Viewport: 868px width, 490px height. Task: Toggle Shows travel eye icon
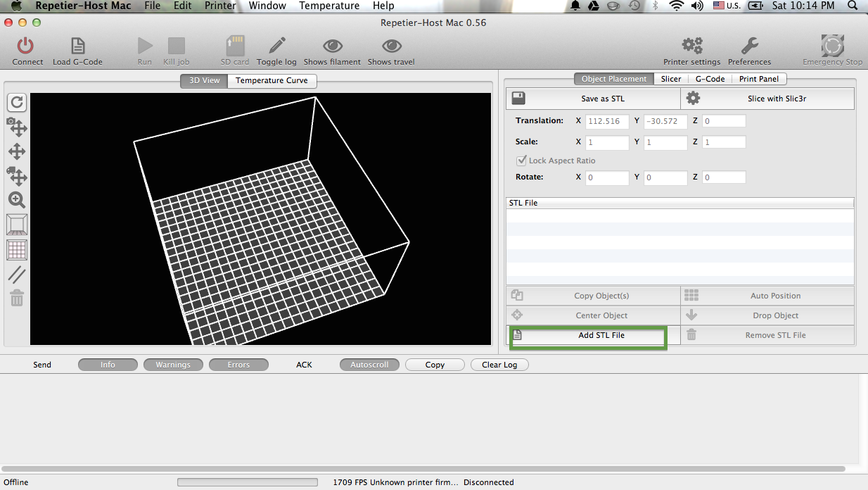pos(391,46)
